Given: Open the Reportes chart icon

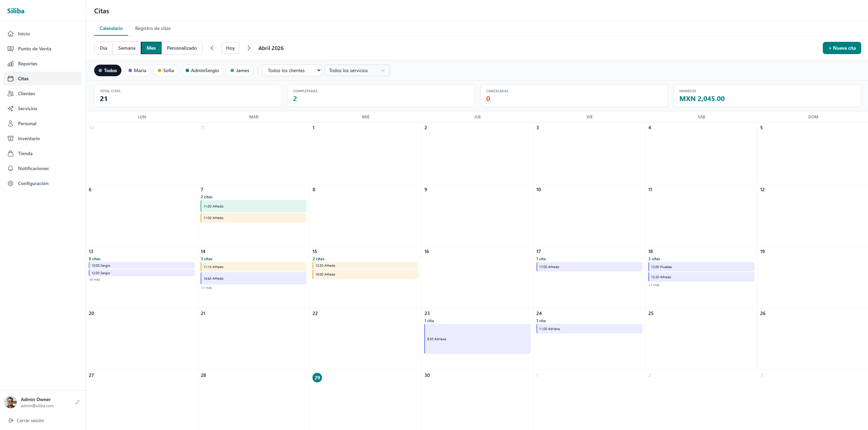Looking at the screenshot, I should [11, 64].
